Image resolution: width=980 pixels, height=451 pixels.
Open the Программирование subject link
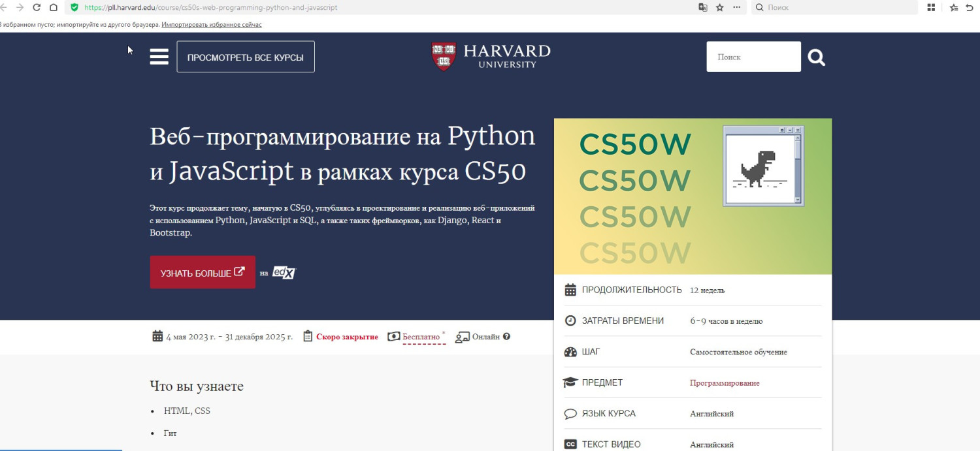725,383
